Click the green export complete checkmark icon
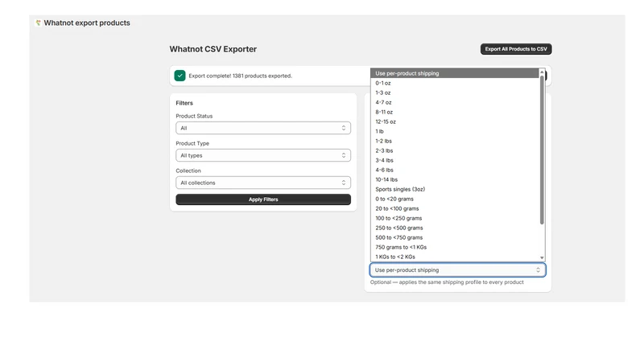Viewport: 644px width, 362px height. [180, 76]
